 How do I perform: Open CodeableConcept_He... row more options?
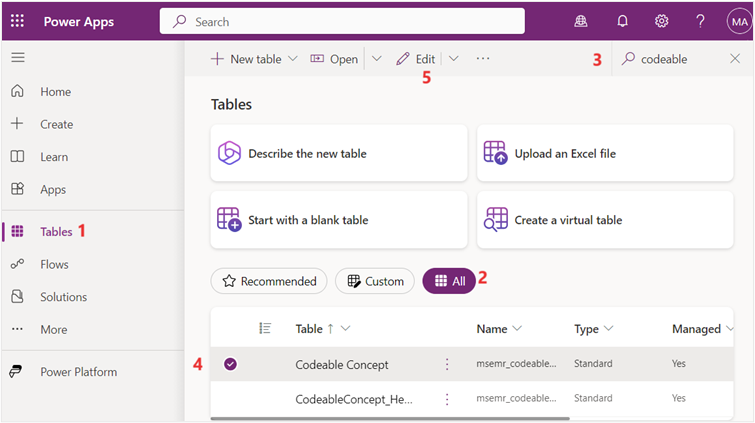(x=447, y=399)
